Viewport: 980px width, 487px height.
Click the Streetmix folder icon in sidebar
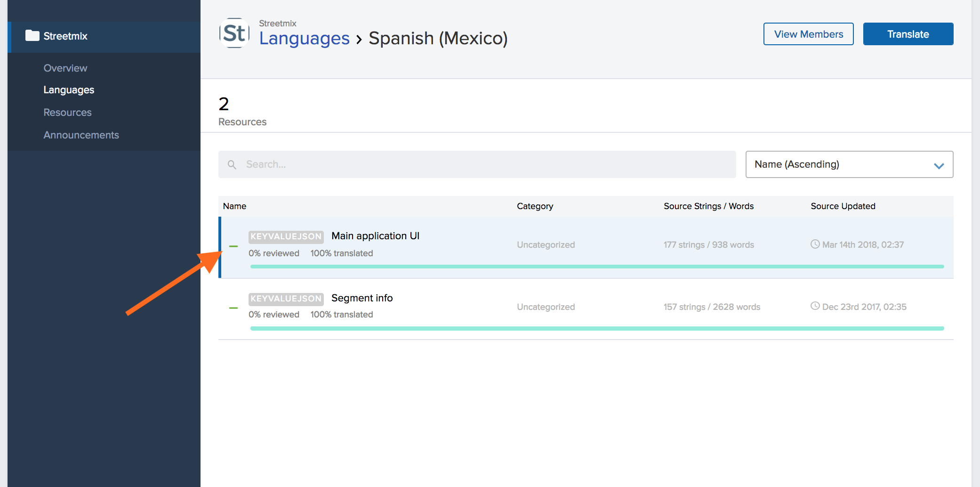pyautogui.click(x=32, y=35)
